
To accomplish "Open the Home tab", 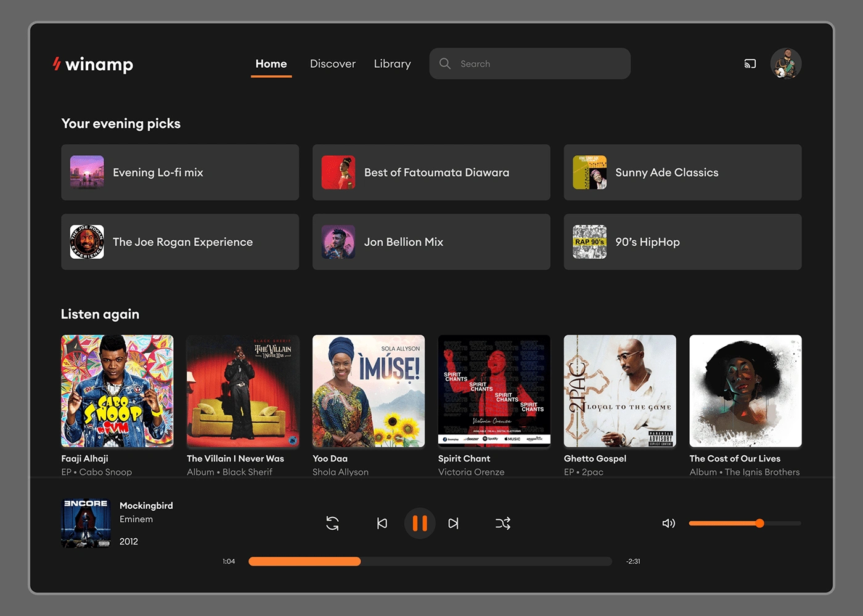I will [x=271, y=64].
